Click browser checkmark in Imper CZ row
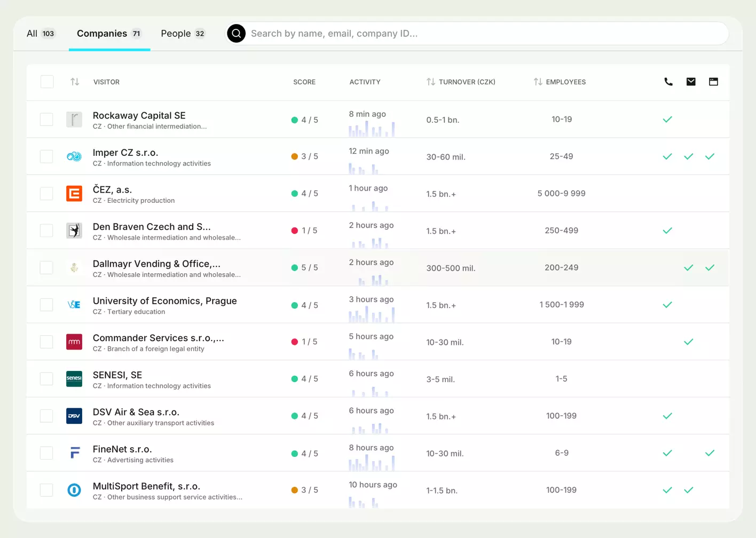The image size is (756, 538). tap(710, 156)
